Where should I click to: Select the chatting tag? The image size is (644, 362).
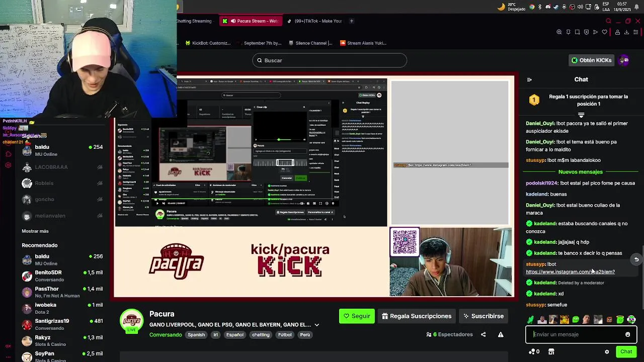(x=261, y=335)
